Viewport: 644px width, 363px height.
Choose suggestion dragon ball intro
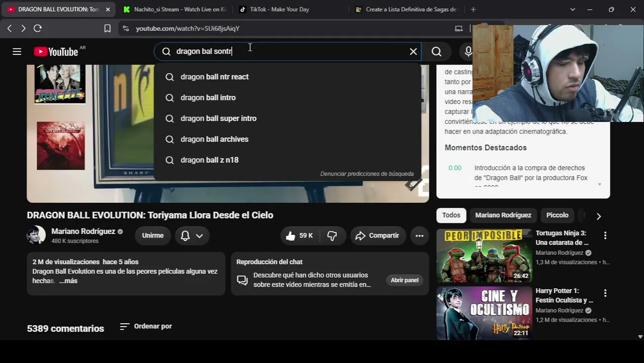coord(287,98)
